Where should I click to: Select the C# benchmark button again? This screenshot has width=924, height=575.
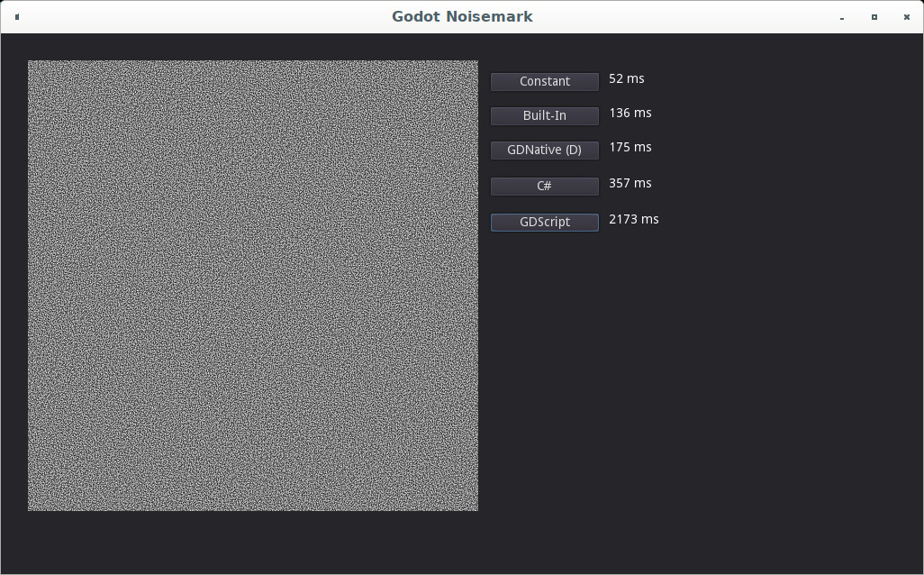click(x=544, y=186)
